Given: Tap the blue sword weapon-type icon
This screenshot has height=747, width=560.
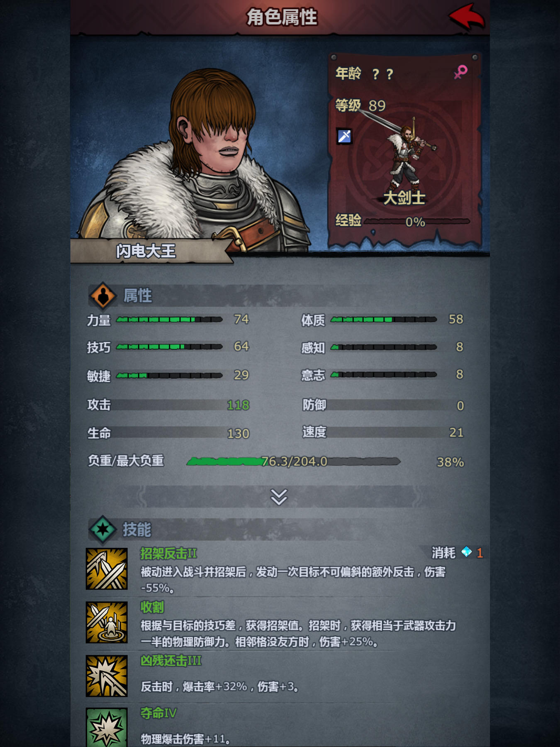Looking at the screenshot, I should pos(344,136).
